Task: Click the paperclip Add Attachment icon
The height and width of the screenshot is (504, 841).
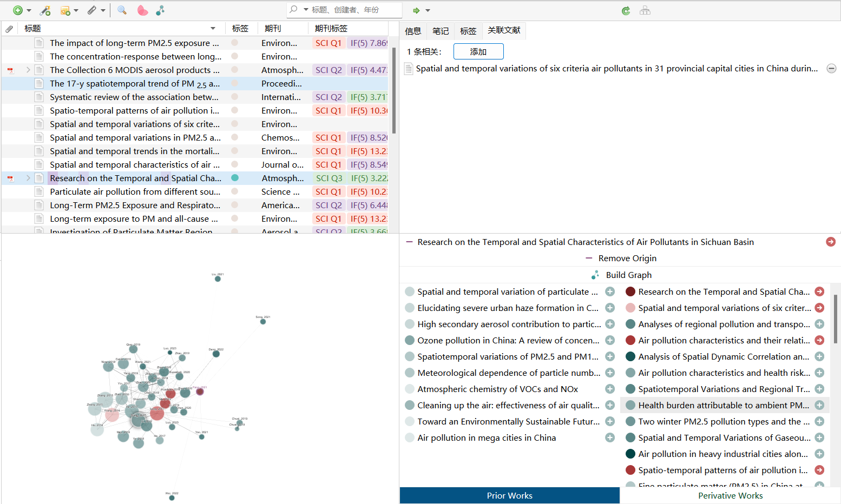Action: pos(92,10)
